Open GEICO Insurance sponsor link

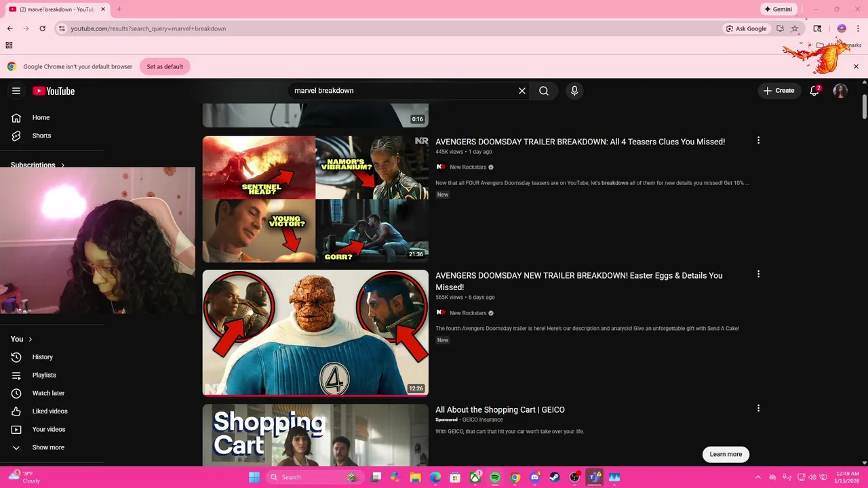pos(483,420)
